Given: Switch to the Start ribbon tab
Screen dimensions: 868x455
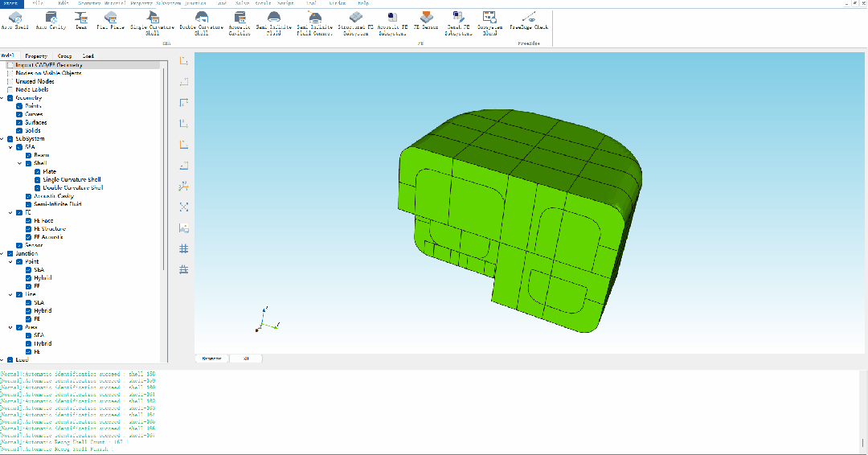Looking at the screenshot, I should (x=11, y=3).
